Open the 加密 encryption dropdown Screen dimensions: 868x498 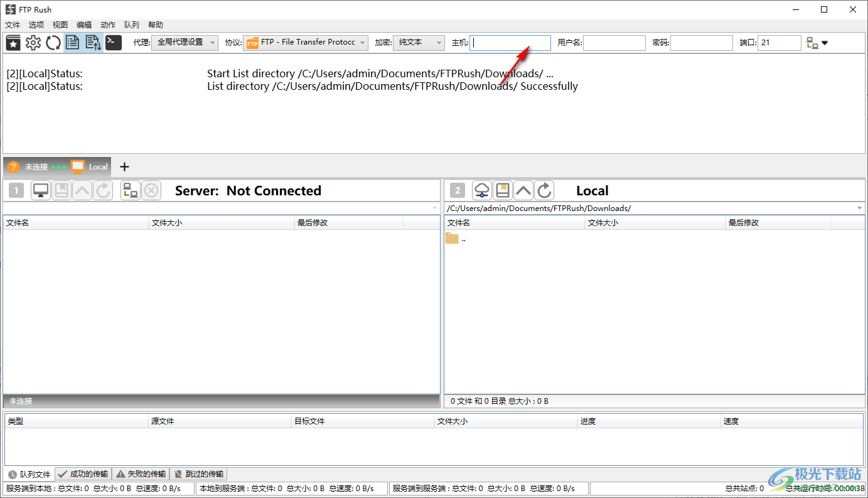pos(419,42)
